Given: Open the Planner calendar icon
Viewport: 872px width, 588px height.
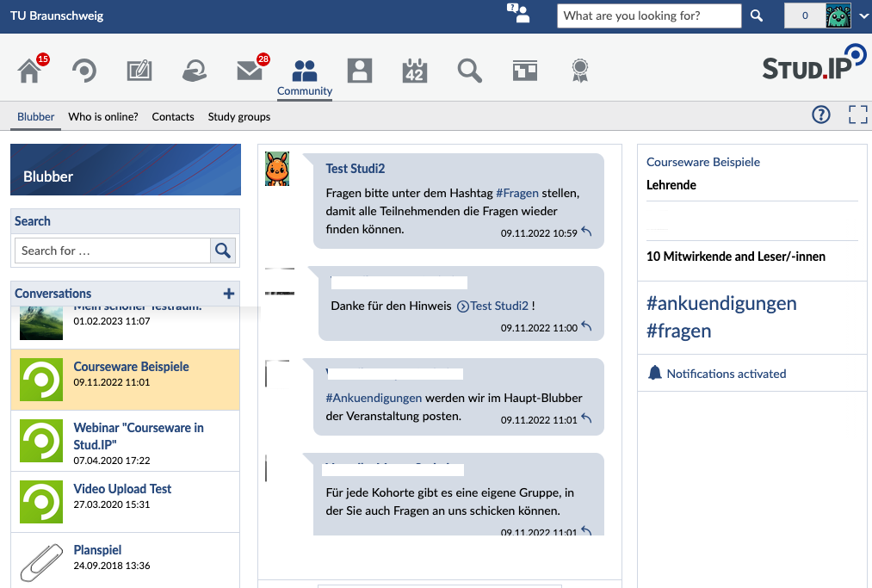Looking at the screenshot, I should click(414, 71).
